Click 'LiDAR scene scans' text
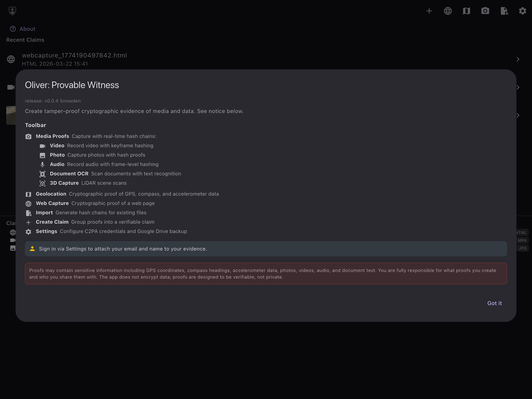Image resolution: width=532 pixels, height=399 pixels. (x=104, y=183)
